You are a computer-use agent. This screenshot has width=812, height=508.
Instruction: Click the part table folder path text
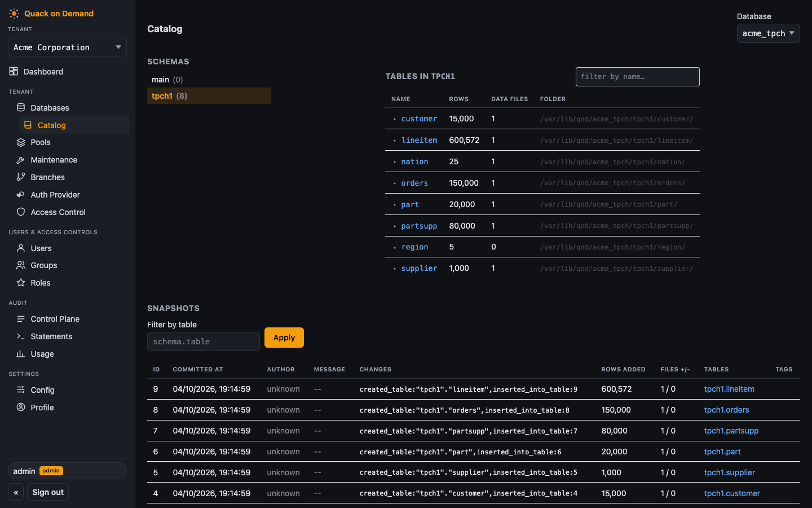(608, 204)
